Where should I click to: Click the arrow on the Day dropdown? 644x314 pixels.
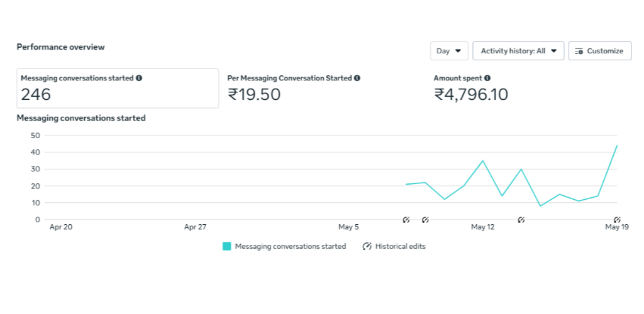coord(458,51)
